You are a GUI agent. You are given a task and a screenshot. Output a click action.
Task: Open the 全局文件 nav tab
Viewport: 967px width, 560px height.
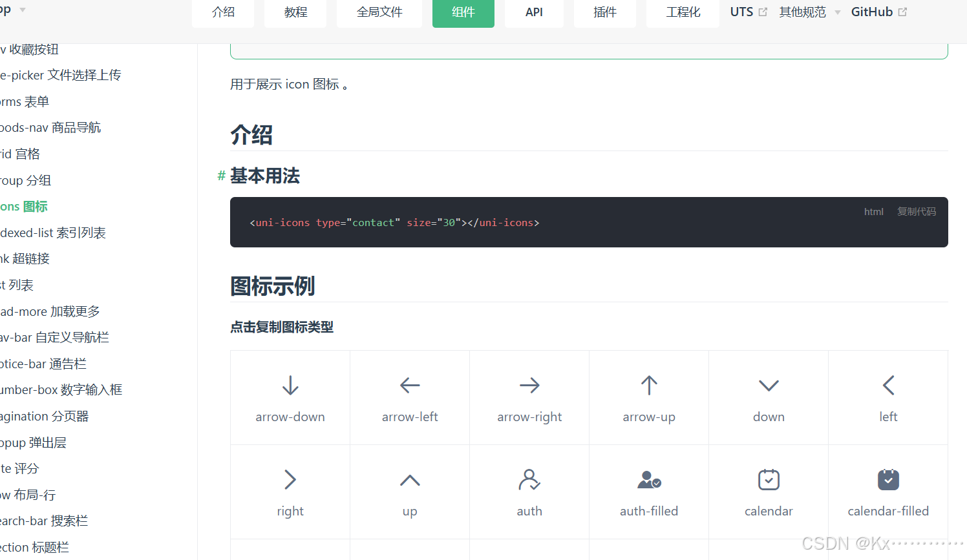click(379, 12)
